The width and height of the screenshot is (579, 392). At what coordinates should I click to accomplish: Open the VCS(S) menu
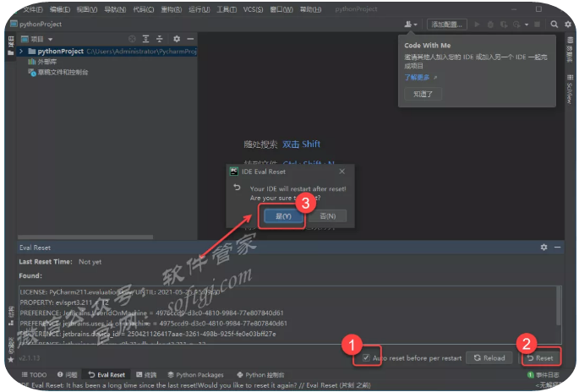(253, 9)
